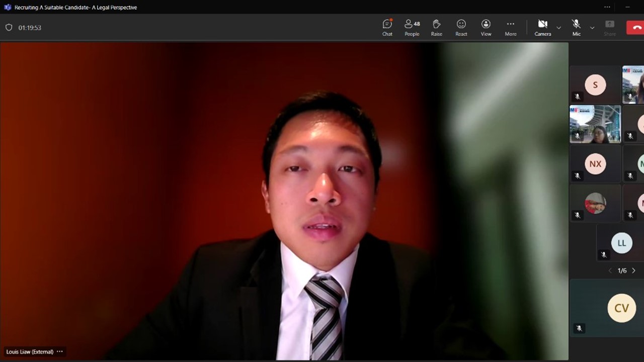
Task: Raise your hand in the meeting
Action: (x=436, y=27)
